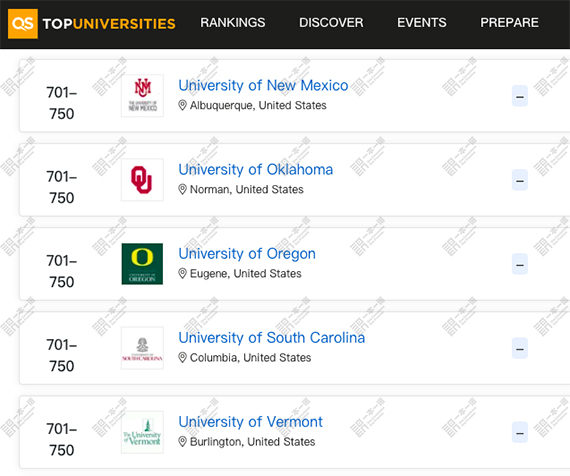Open the RANKINGS menu
The image size is (570, 476).
(233, 23)
